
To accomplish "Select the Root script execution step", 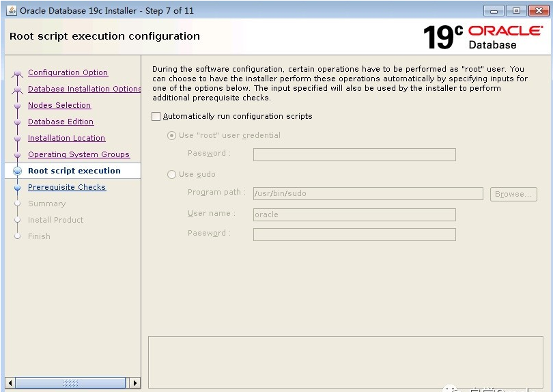I will [x=74, y=171].
